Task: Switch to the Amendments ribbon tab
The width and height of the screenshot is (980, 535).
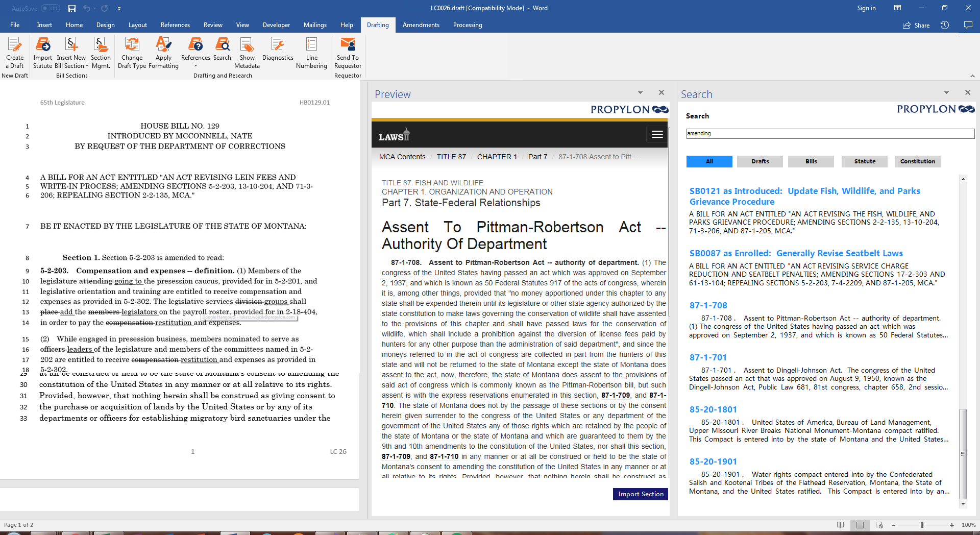Action: 421,25
